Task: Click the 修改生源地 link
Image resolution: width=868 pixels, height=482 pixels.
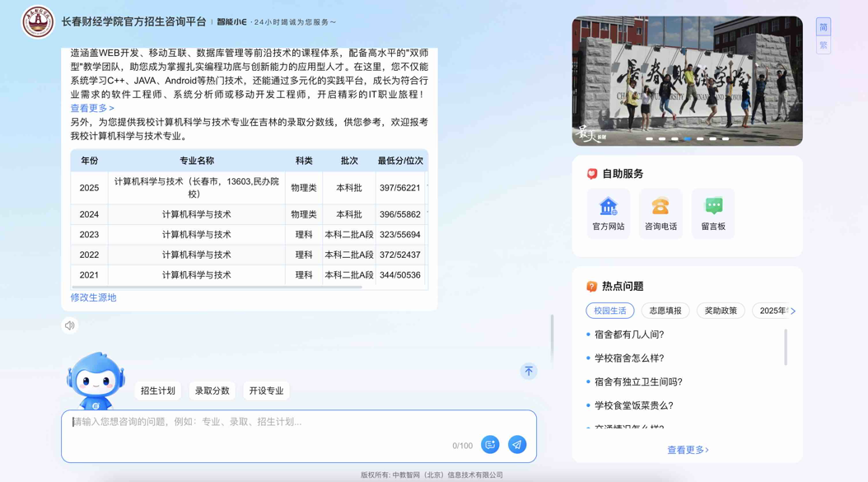Action: pos(93,297)
